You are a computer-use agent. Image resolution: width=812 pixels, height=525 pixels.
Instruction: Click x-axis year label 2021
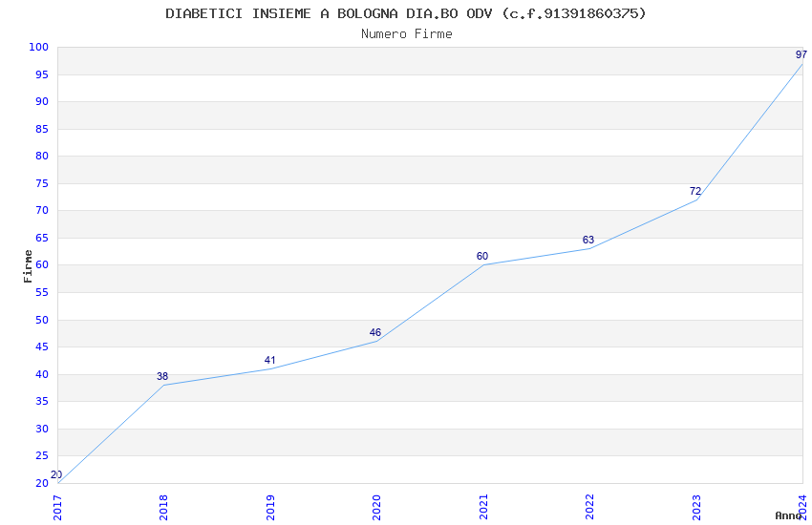pos(483,508)
